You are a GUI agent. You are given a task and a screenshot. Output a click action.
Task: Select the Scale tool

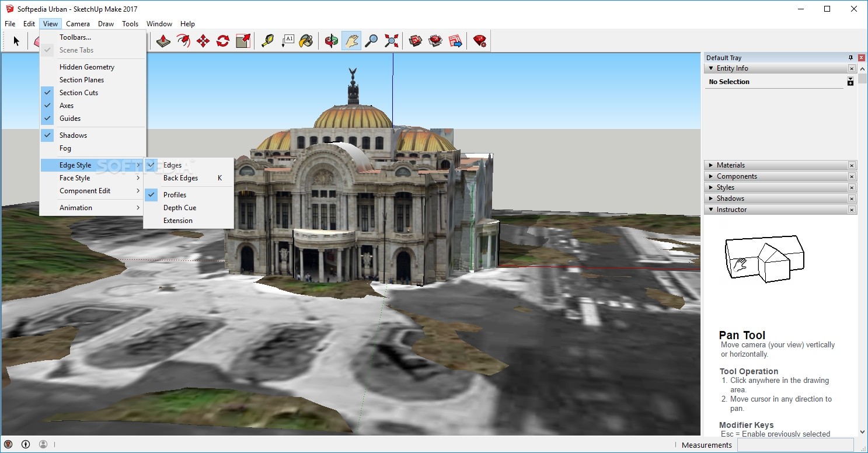click(243, 41)
